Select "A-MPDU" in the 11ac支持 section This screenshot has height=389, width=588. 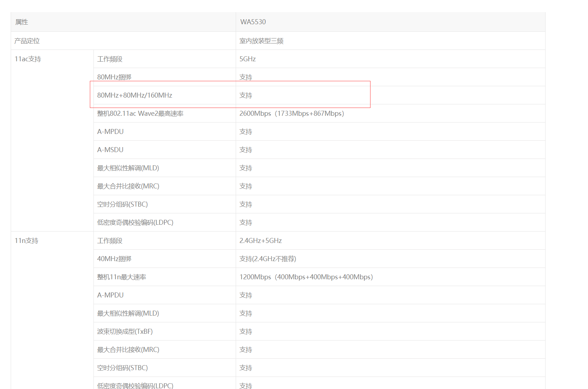coord(111,132)
